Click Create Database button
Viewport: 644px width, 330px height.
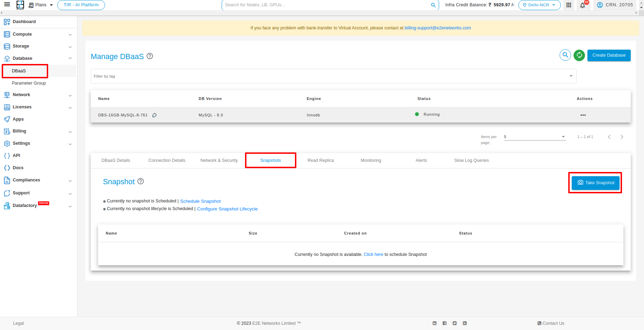pos(609,55)
